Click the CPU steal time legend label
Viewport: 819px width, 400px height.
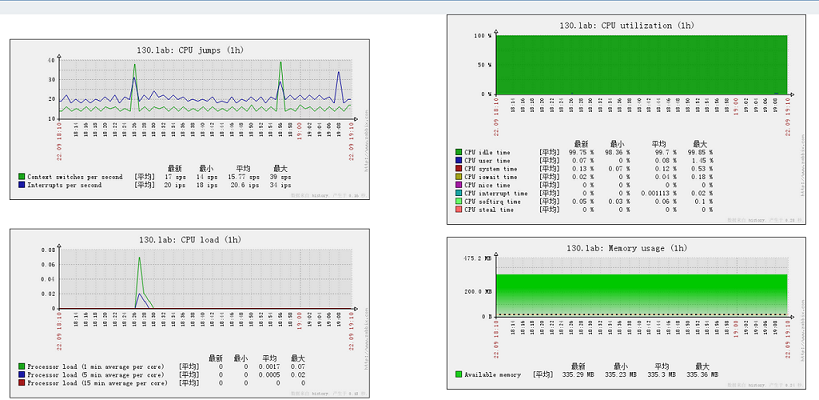pos(490,209)
